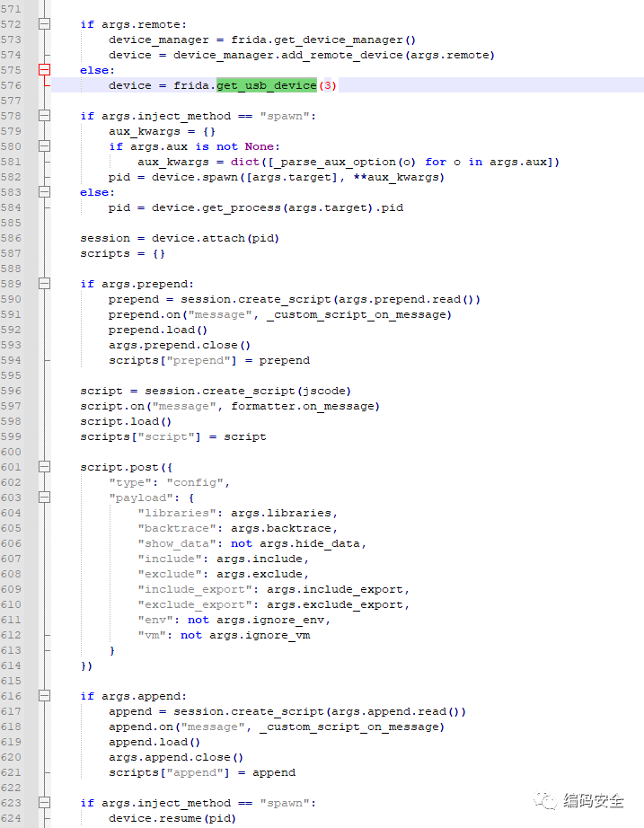Click line number 624 in the margin
This screenshot has width=644, height=828.
click(x=11, y=818)
